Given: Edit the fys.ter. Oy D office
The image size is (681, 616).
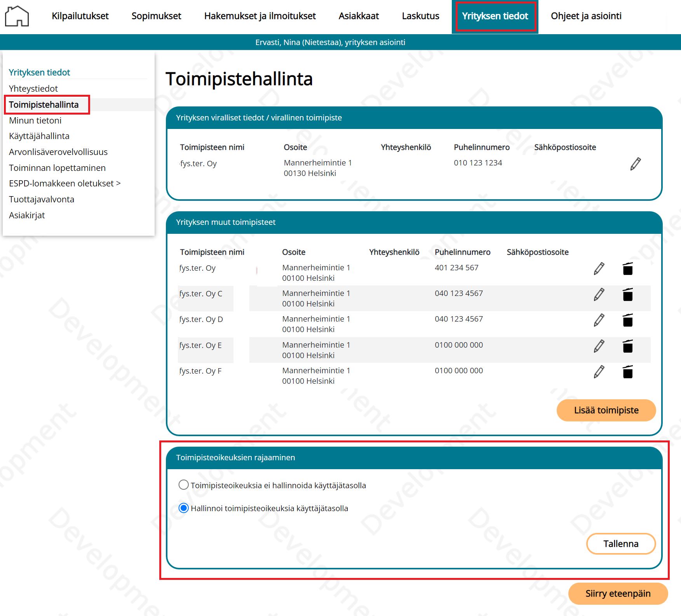Looking at the screenshot, I should click(x=599, y=320).
